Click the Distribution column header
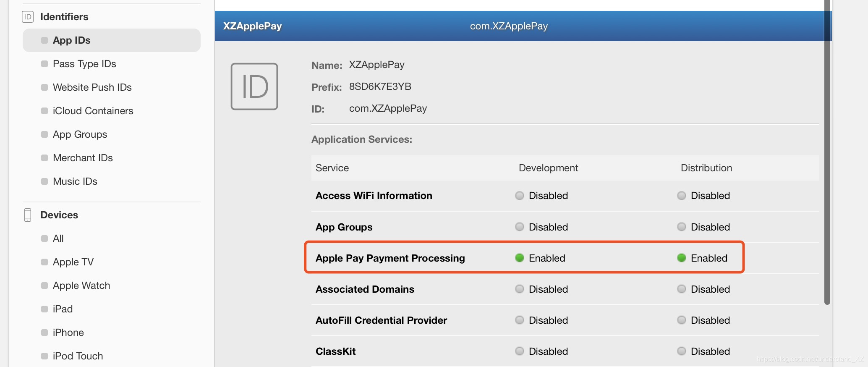The height and width of the screenshot is (367, 868). [x=706, y=168]
